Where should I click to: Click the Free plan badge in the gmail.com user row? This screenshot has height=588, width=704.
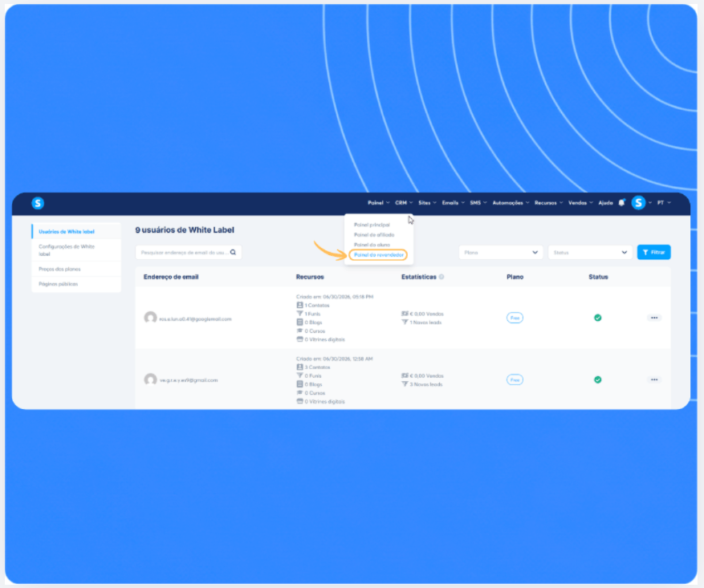(515, 379)
